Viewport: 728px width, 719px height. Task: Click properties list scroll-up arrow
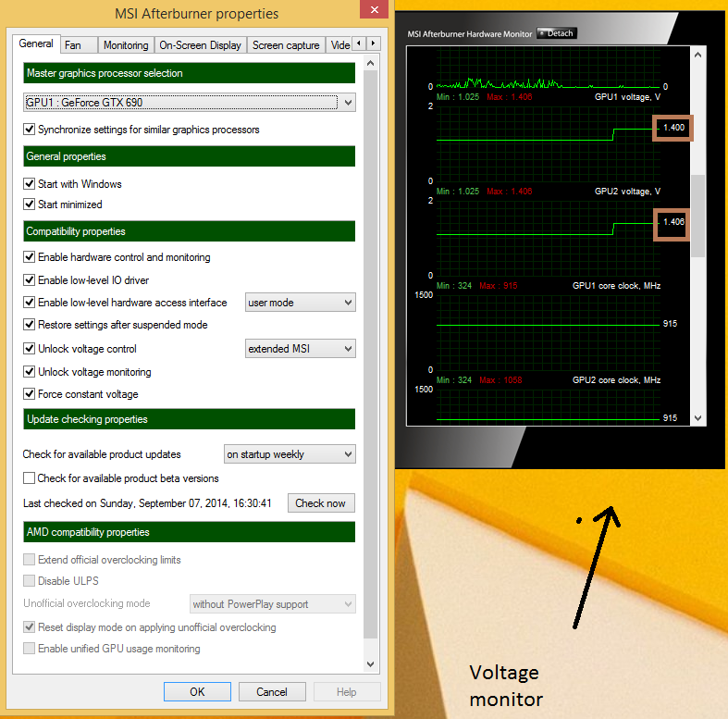(x=371, y=63)
